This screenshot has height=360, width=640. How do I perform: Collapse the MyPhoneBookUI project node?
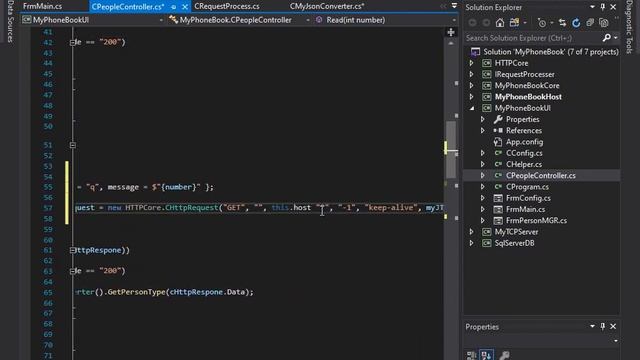[x=472, y=108]
